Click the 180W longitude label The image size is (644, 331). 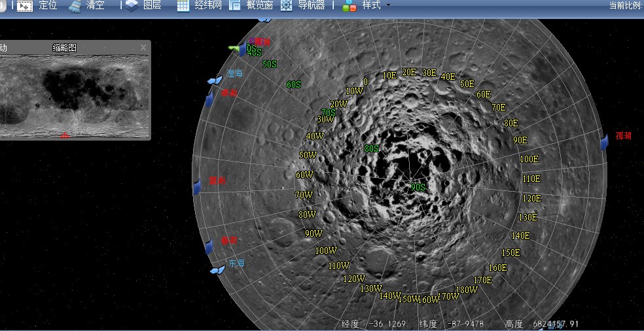467,290
